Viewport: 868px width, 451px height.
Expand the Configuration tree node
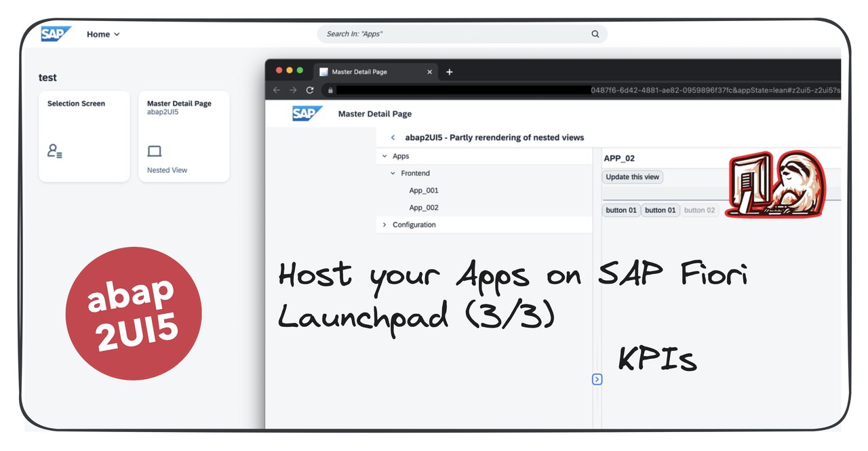[x=384, y=224]
